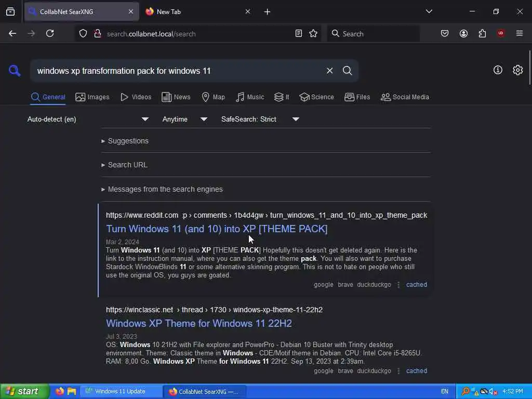Select the It category tab
This screenshot has height=399, width=532.
coord(282,97)
